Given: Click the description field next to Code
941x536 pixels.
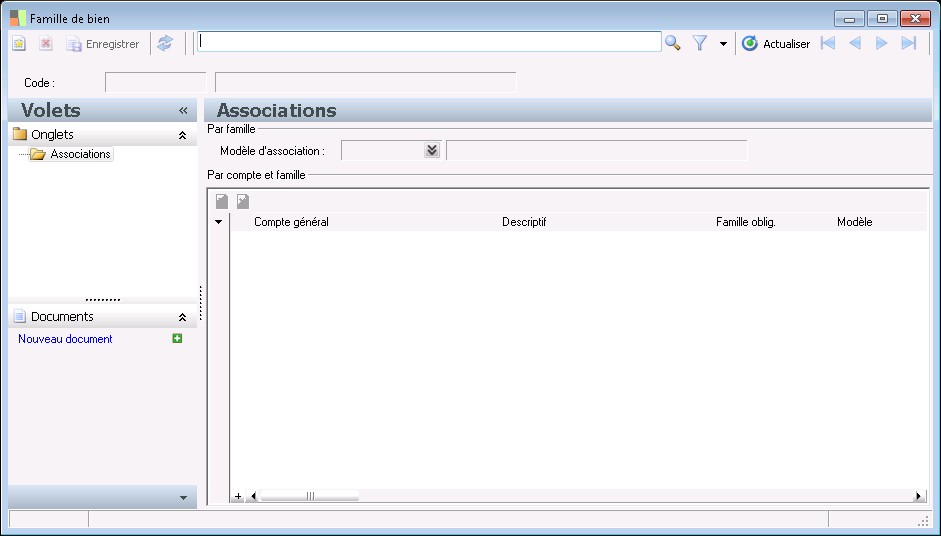Looking at the screenshot, I should [x=365, y=82].
